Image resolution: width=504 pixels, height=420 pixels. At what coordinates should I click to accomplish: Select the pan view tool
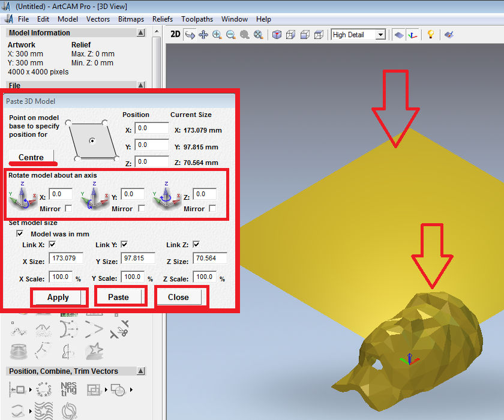[x=203, y=35]
